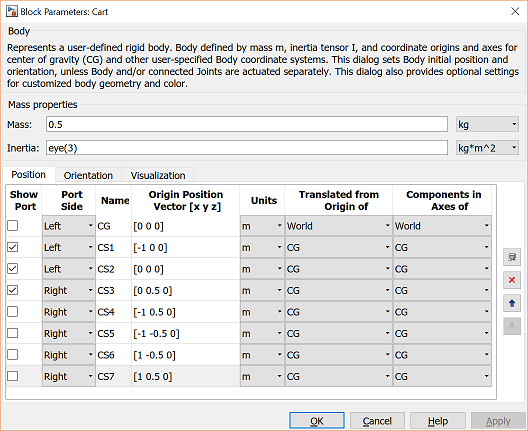Confirm with the OK button
528x431 pixels.
tap(317, 421)
